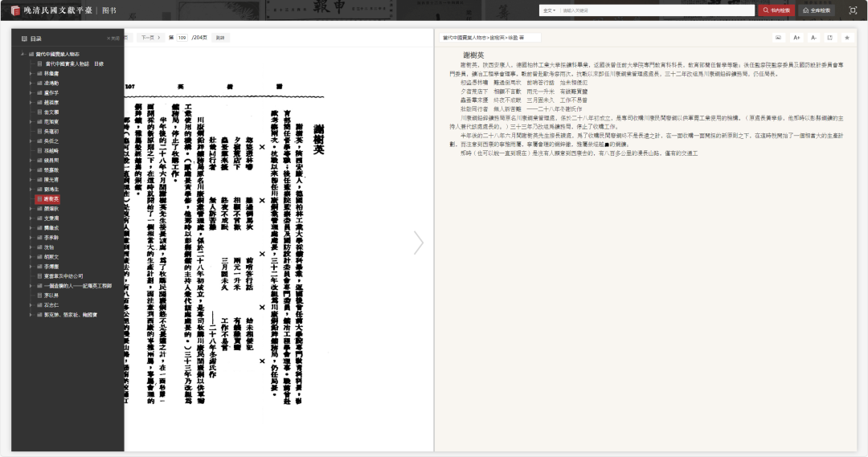Decrease text size with A- icon
The width and height of the screenshot is (868, 457).
pyautogui.click(x=813, y=38)
